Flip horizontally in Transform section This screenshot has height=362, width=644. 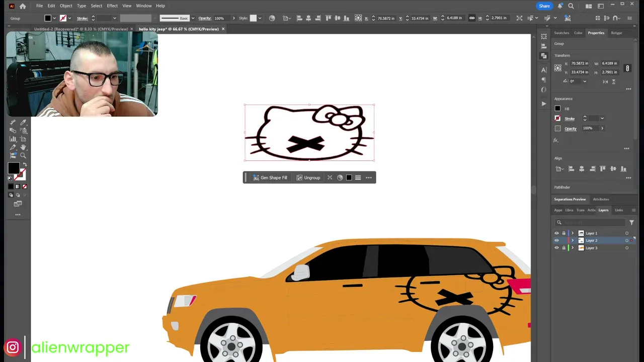coord(605,81)
